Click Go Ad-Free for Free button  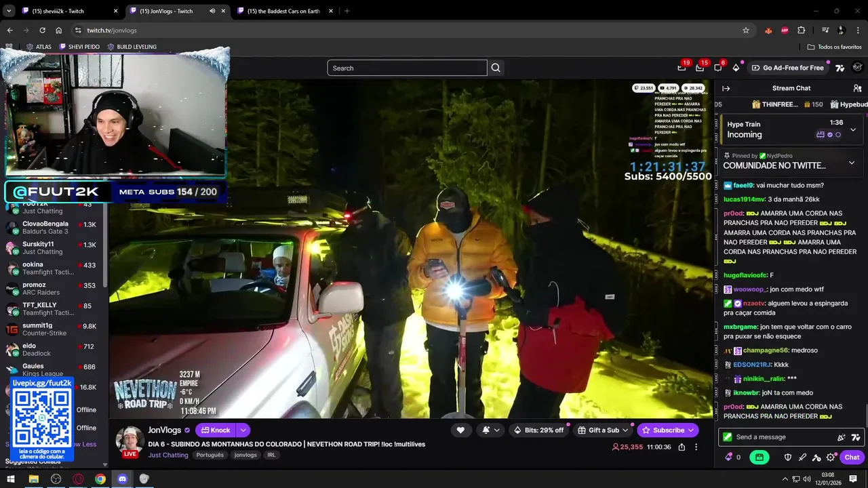click(787, 68)
